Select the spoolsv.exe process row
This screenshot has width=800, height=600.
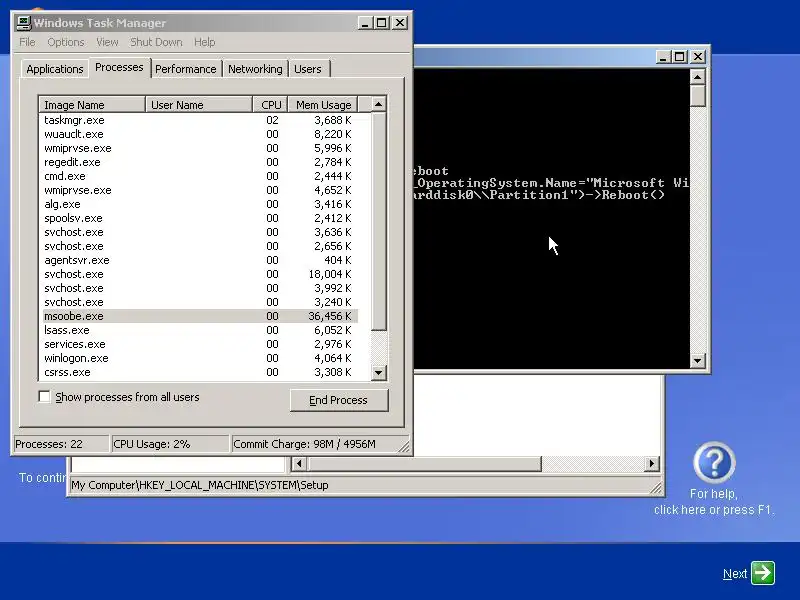coord(200,218)
